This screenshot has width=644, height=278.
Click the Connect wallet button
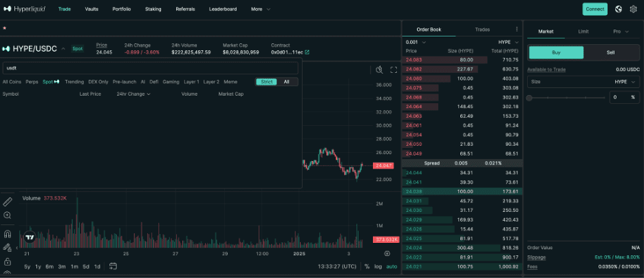click(x=594, y=9)
